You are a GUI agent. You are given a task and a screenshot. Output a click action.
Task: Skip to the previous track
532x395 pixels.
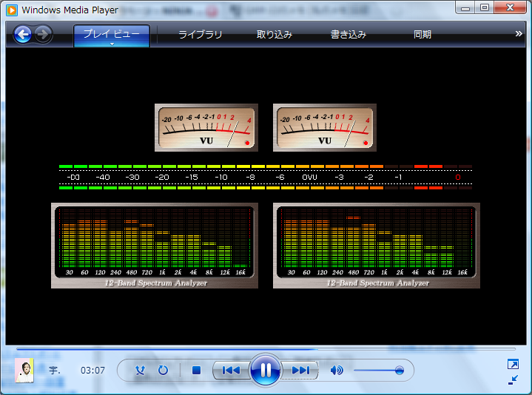[x=231, y=370]
